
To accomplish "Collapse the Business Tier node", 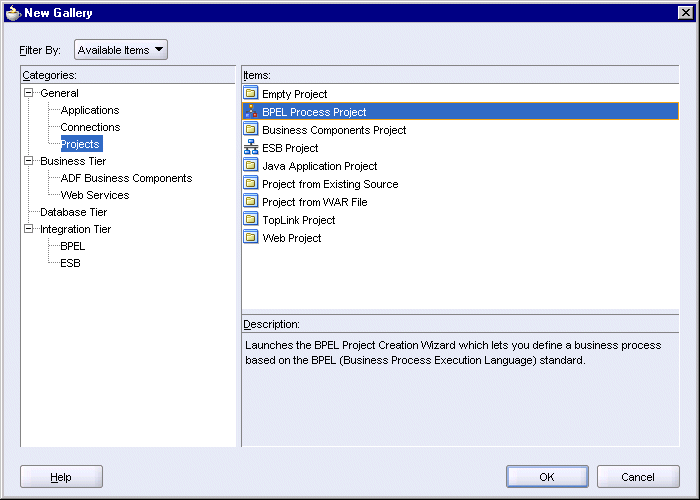I will pyautogui.click(x=29, y=161).
